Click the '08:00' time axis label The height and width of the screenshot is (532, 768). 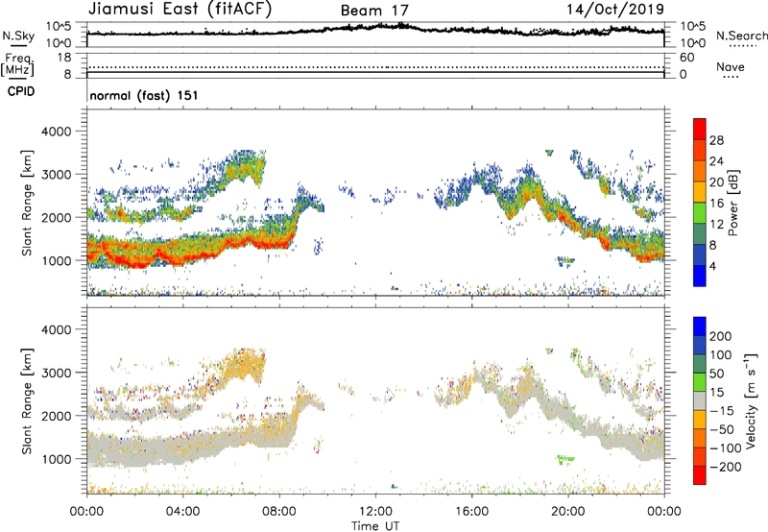[x=279, y=512]
